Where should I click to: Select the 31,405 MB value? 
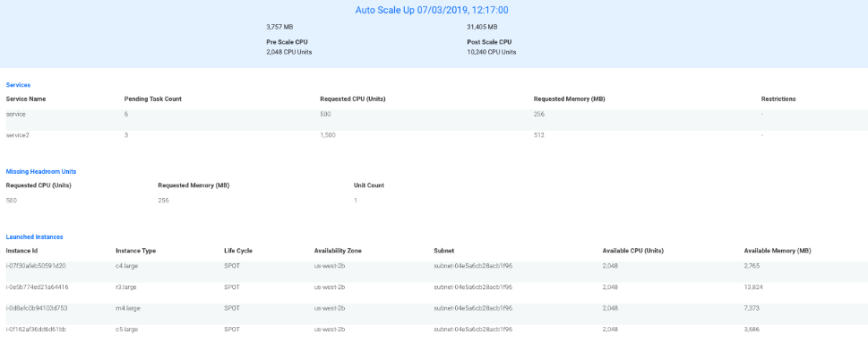(482, 27)
